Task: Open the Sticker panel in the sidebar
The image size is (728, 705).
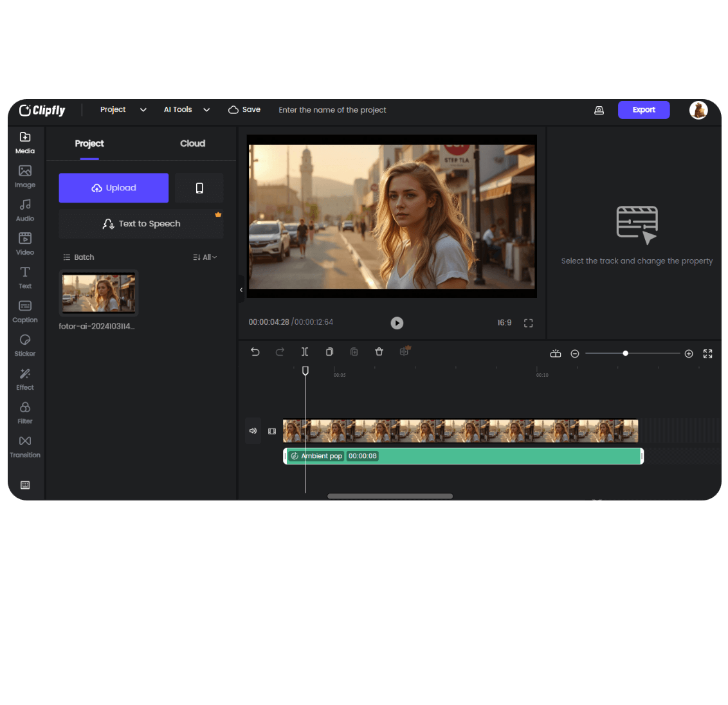Action: tap(24, 346)
